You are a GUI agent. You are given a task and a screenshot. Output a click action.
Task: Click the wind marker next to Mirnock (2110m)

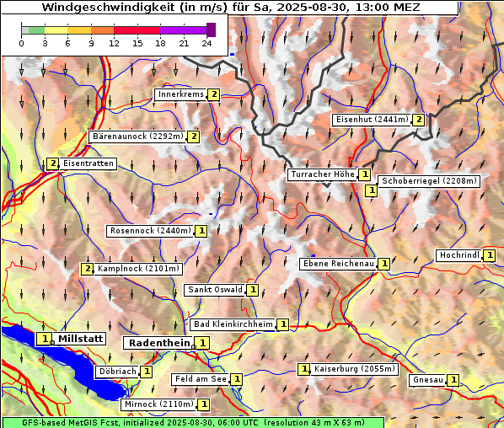[204, 404]
